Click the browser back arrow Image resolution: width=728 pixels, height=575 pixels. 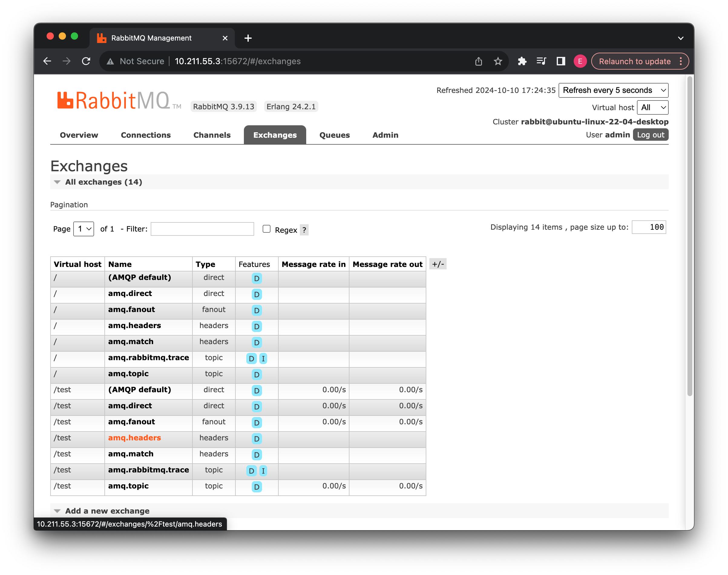point(47,61)
